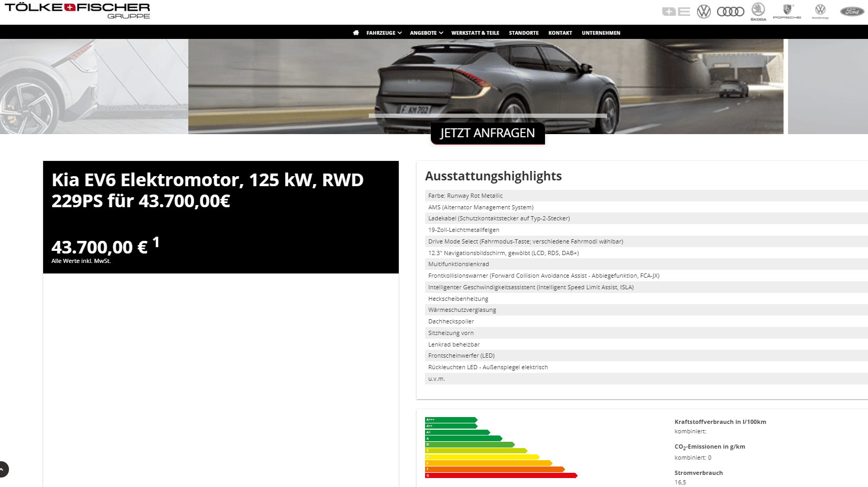Select row 'Heckscheibenheizung'

[646, 299]
